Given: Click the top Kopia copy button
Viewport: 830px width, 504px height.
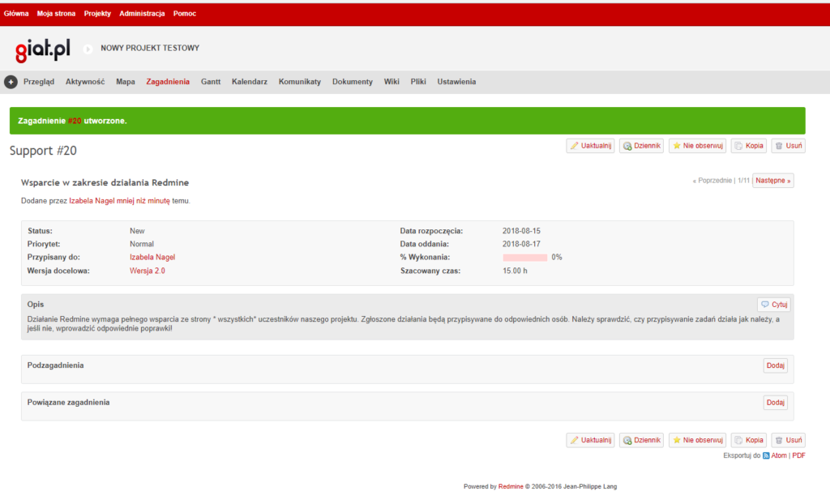Looking at the screenshot, I should coord(748,146).
